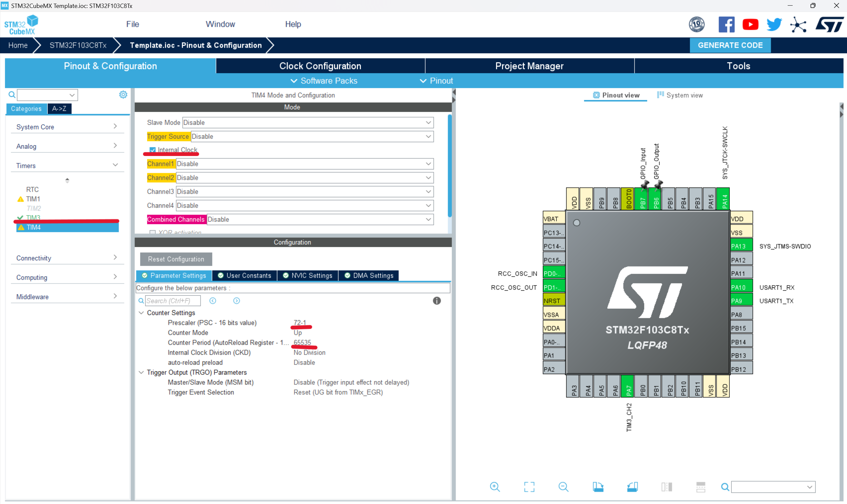Click the GENERATE CODE button
The height and width of the screenshot is (504, 847).
730,45
